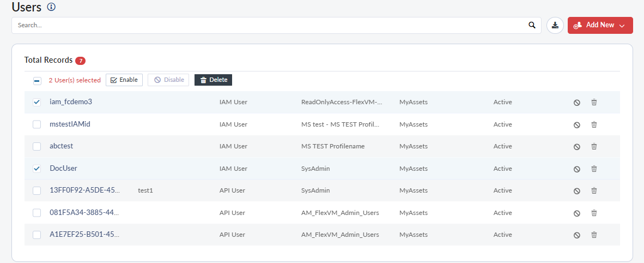Viewport: 644px width, 263px height.
Task: Delete API user 13FF0F92-A5DE via trash icon
Action: tap(594, 190)
